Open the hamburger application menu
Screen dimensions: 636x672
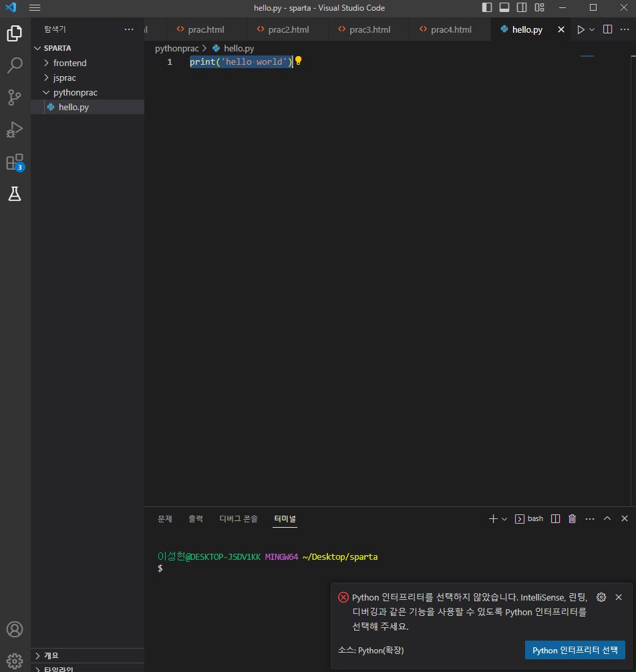(35, 8)
